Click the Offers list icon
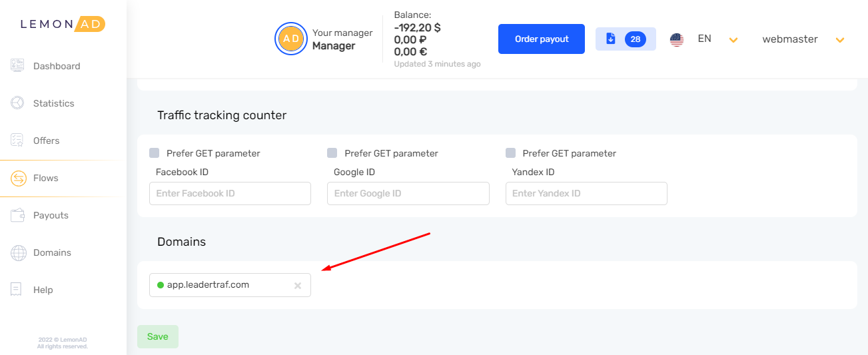This screenshot has width=868, height=355. pyautogui.click(x=18, y=141)
